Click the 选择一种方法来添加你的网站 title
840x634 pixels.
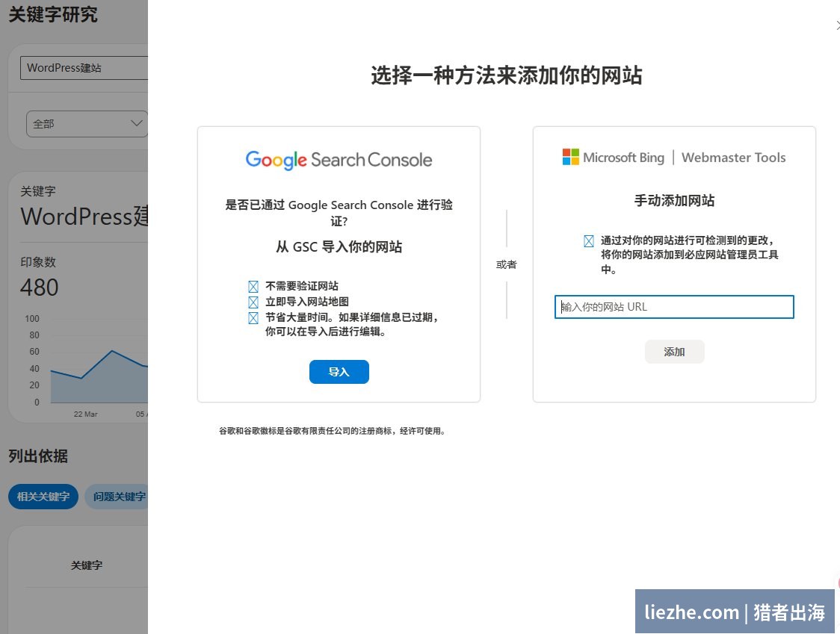tap(506, 75)
